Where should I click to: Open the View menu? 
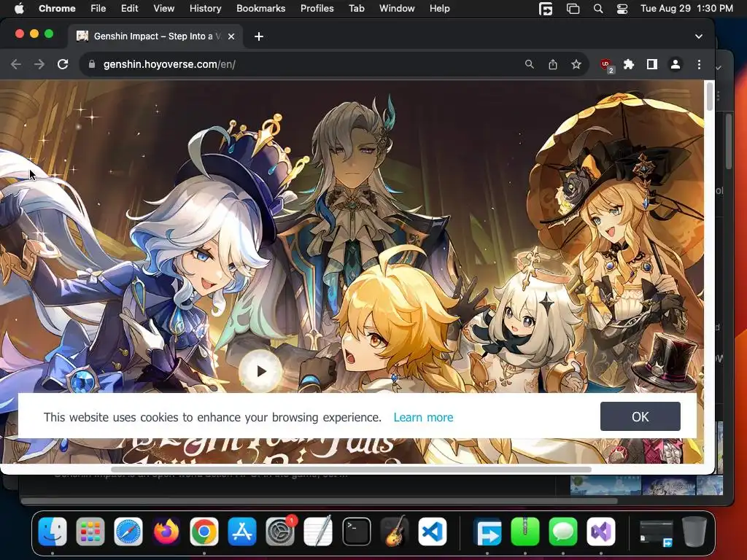click(164, 9)
